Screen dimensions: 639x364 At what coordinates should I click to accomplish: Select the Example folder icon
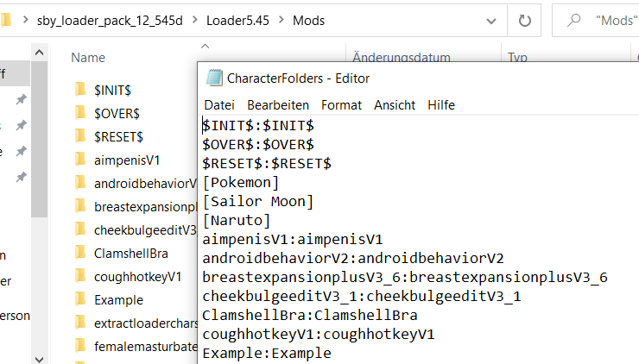79,299
